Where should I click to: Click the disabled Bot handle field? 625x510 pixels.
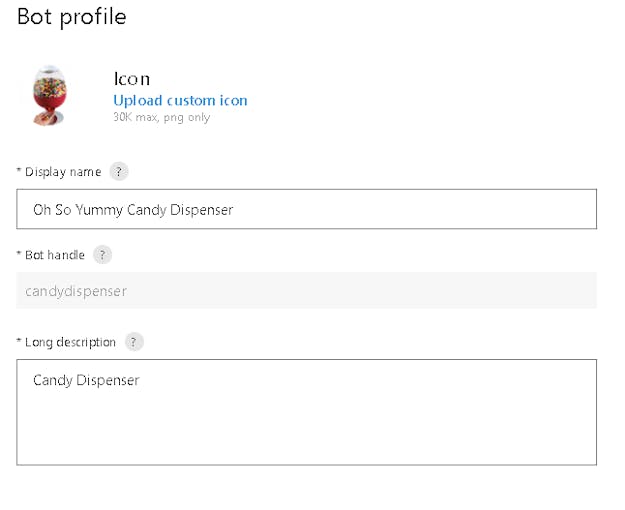click(x=307, y=291)
